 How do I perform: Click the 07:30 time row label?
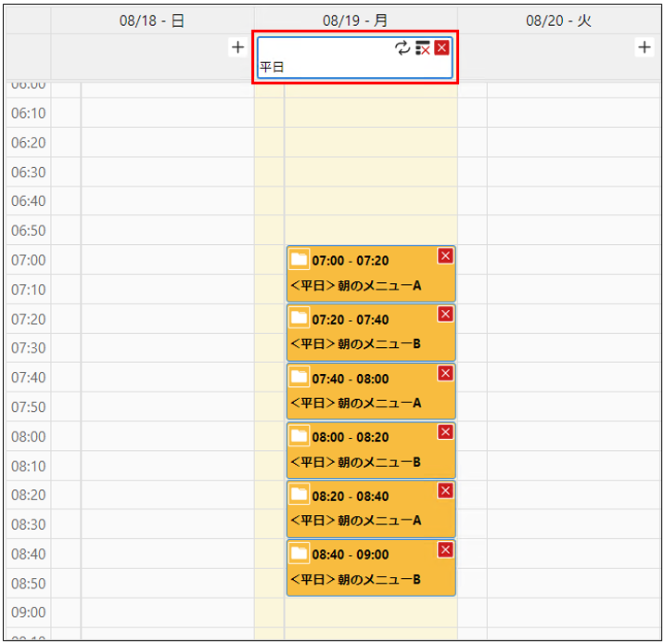(x=29, y=348)
